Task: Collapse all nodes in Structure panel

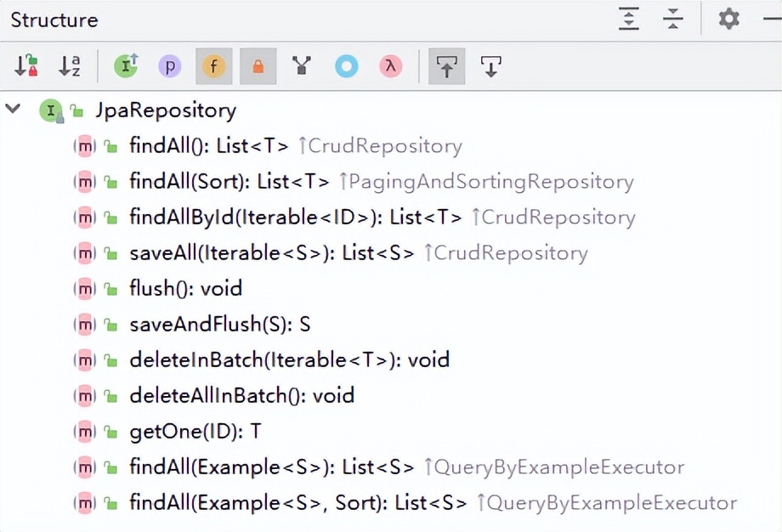Action: (x=673, y=19)
